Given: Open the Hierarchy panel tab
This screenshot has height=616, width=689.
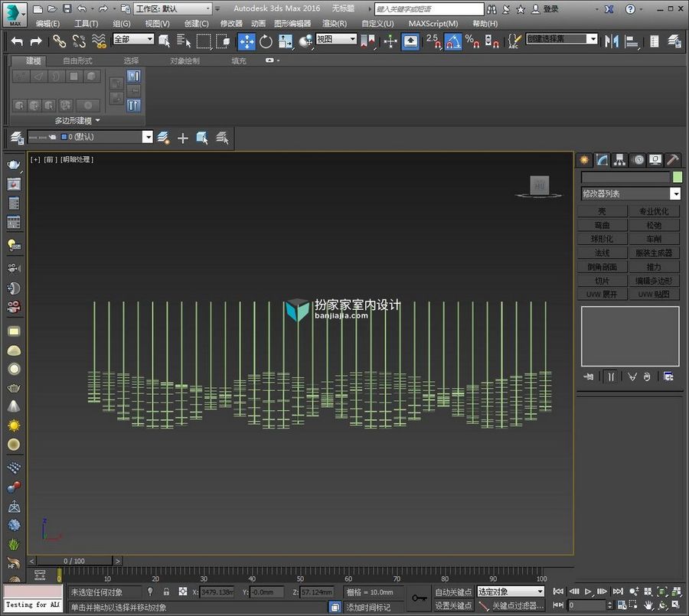Looking at the screenshot, I should [619, 160].
